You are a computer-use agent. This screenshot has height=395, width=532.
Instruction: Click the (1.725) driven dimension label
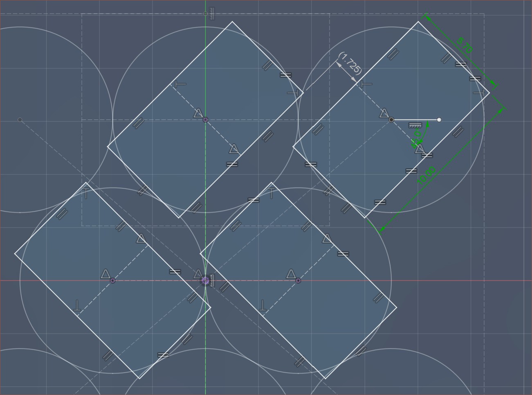coord(350,63)
